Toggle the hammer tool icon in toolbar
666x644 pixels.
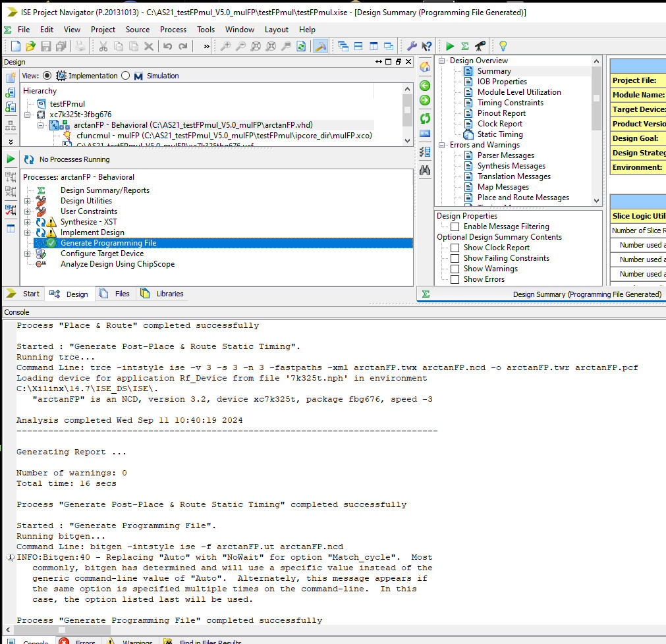pyautogui.click(x=320, y=46)
